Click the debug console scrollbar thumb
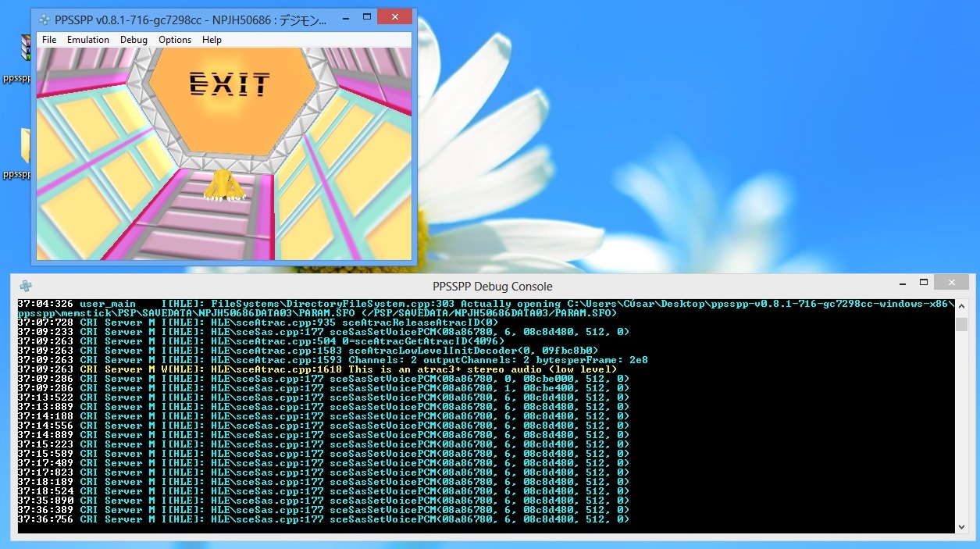The height and width of the screenshot is (549, 980). click(x=961, y=324)
